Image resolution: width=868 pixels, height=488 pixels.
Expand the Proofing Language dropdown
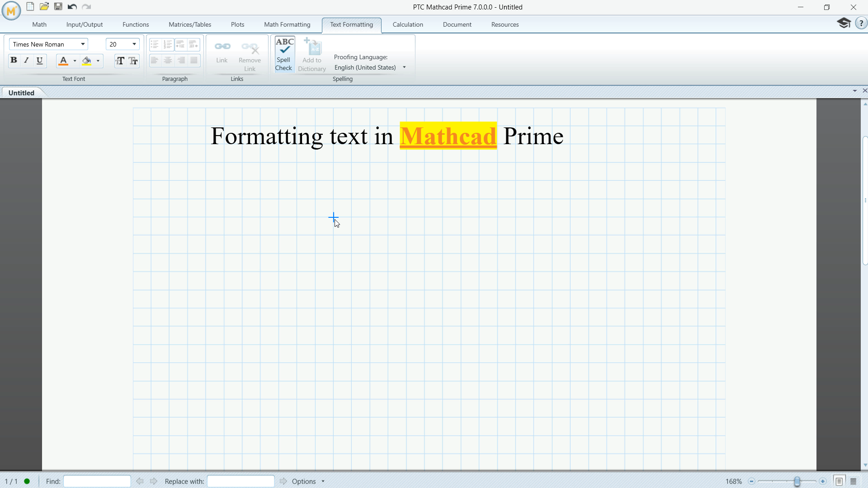coord(404,67)
